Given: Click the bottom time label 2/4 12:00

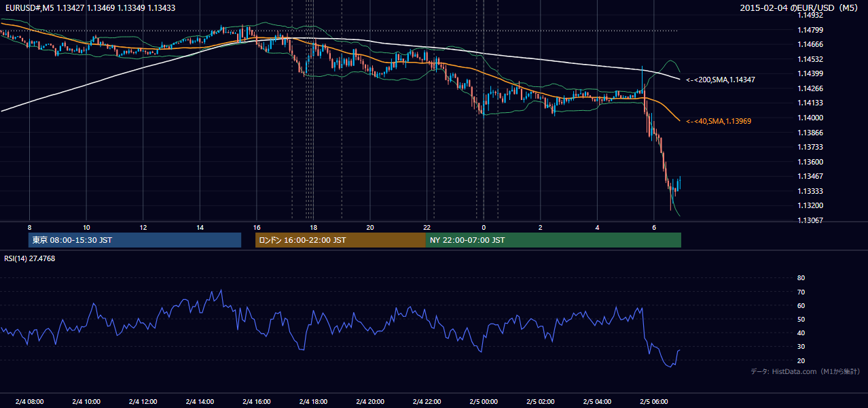Looking at the screenshot, I should pyautogui.click(x=143, y=402).
